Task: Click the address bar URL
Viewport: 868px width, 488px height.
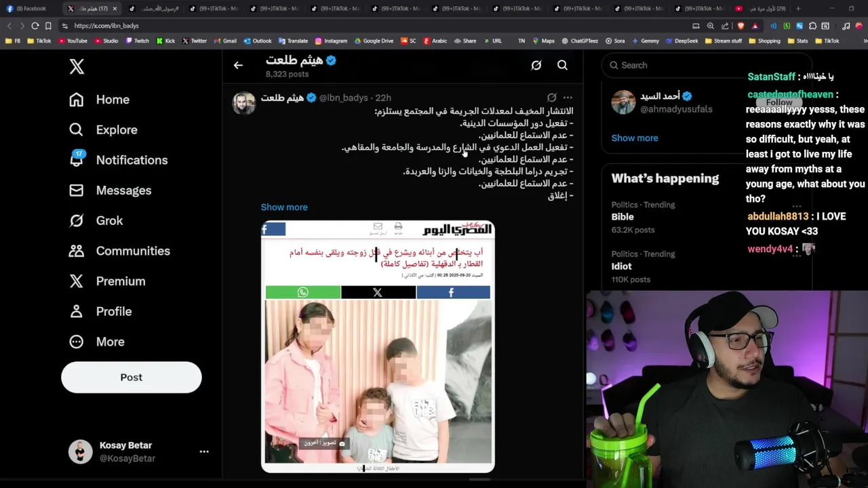Action: tap(106, 26)
